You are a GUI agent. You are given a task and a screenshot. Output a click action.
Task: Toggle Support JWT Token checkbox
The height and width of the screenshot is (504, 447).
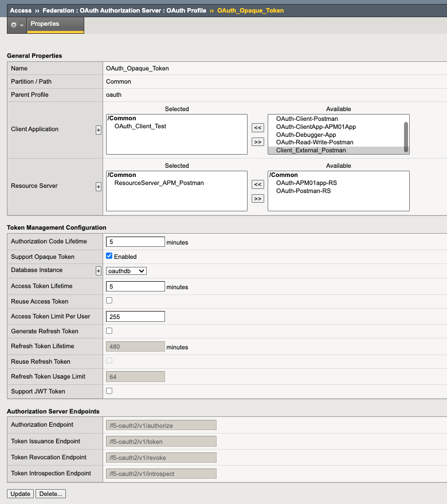click(x=109, y=391)
